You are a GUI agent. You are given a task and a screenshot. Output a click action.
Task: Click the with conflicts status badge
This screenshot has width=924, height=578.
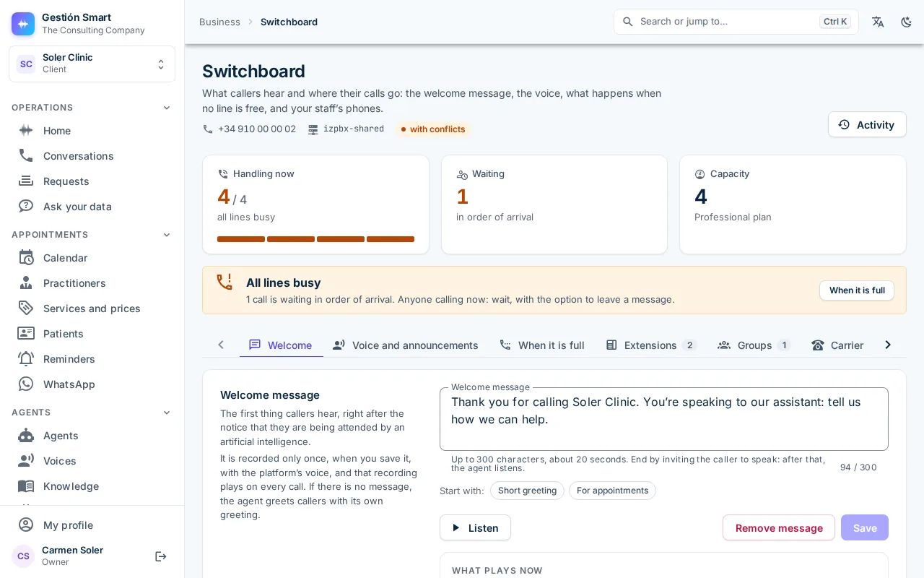[433, 129]
